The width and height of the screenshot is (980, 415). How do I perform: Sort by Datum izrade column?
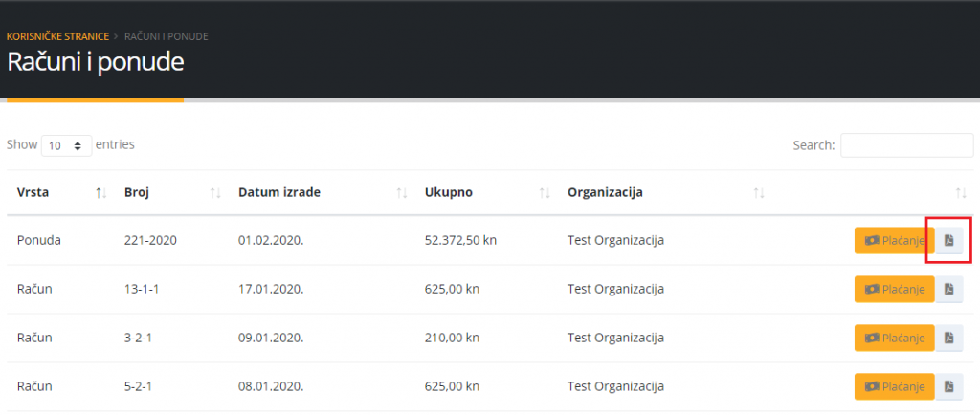[x=402, y=193]
